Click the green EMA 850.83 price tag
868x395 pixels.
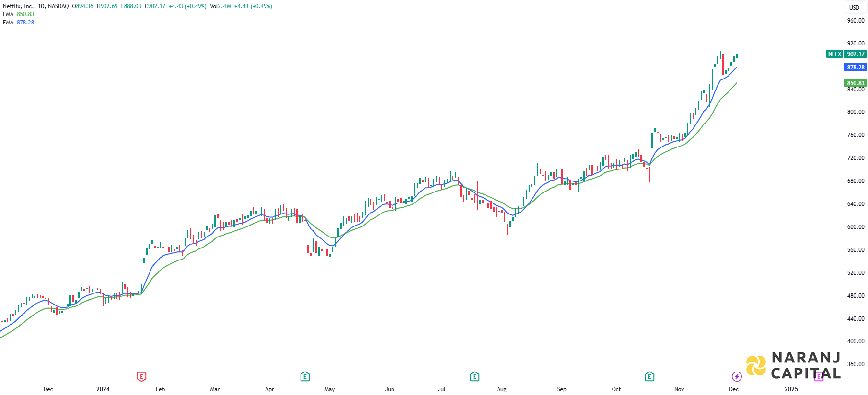pos(856,83)
